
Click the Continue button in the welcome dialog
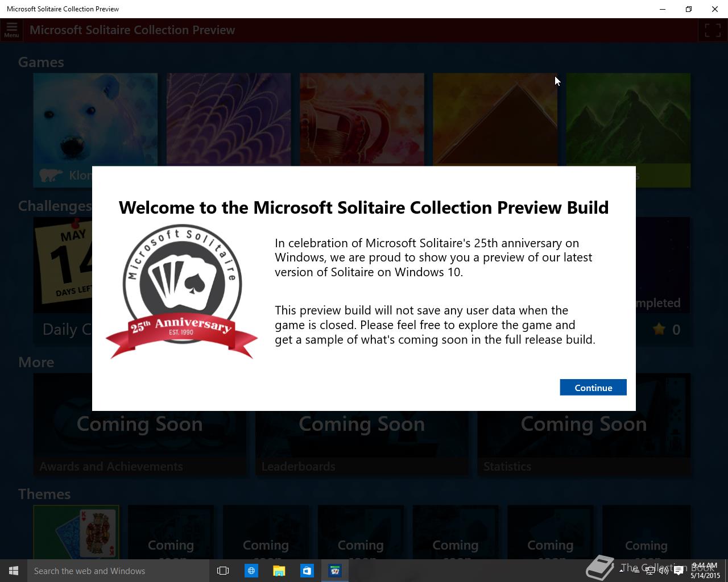593,388
